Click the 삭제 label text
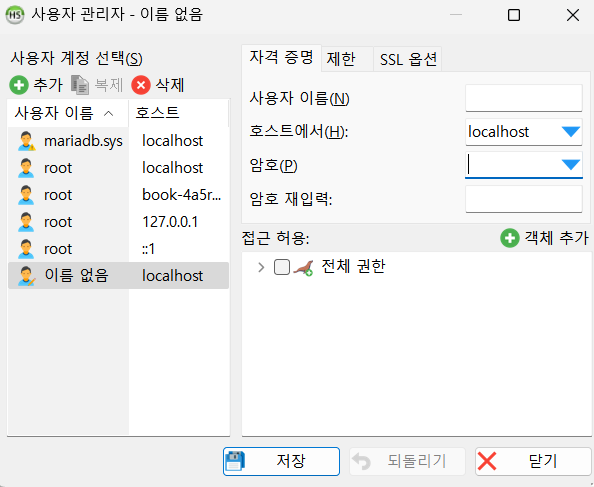The width and height of the screenshot is (594, 487). pos(170,85)
